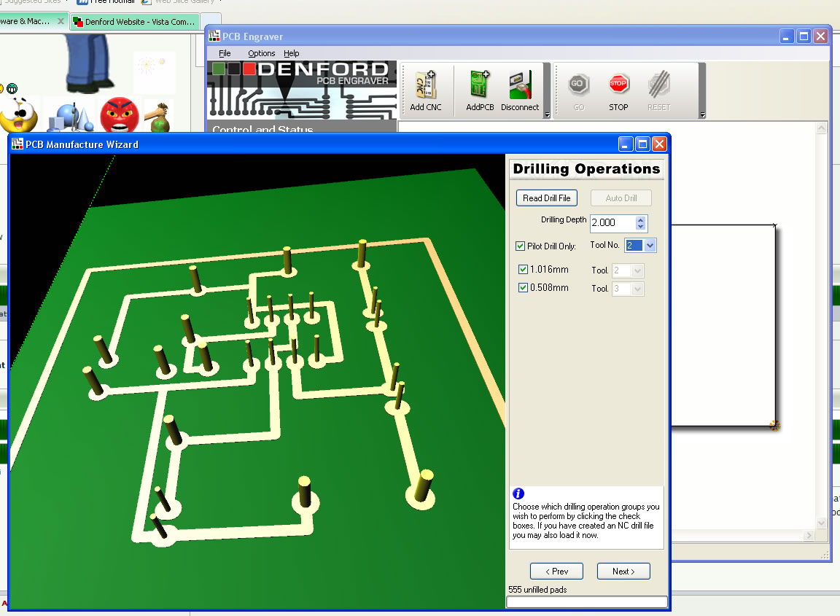Click the orange origin marker on board outline
The width and height of the screenshot is (840, 616).
point(774,425)
